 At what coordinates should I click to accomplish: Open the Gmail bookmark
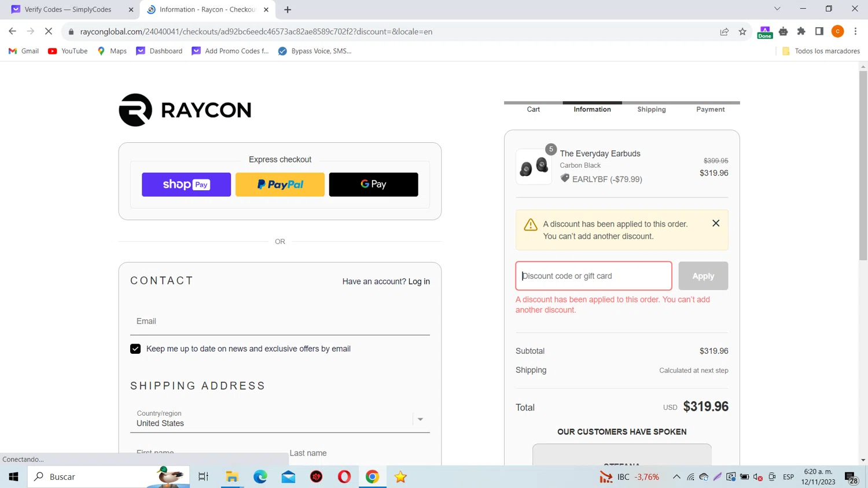click(24, 51)
